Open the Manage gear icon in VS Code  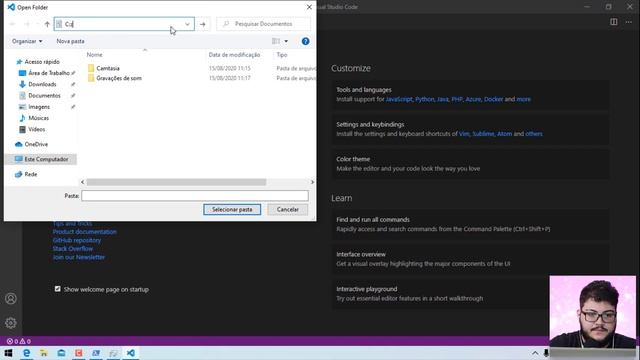tap(11, 323)
